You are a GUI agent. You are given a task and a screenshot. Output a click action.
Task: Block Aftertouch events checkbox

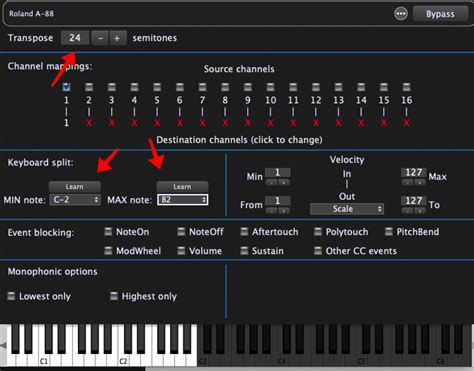pyautogui.click(x=244, y=232)
